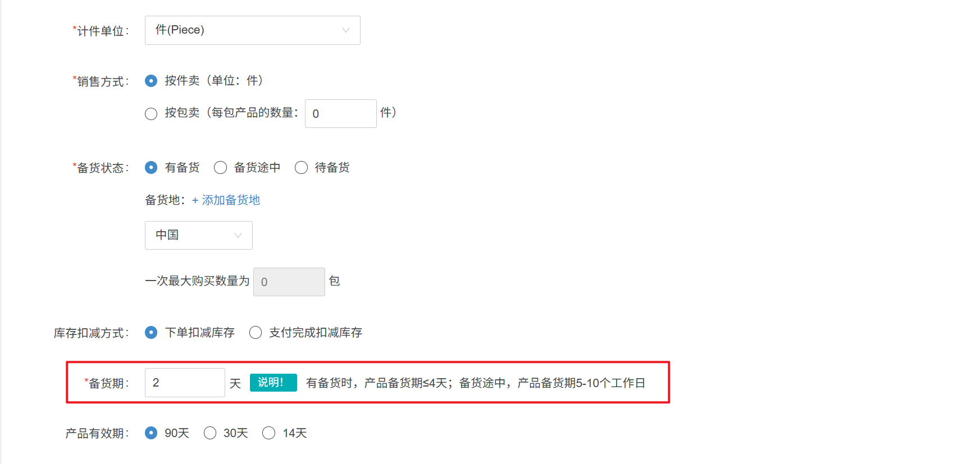This screenshot has height=464, width=980.
Task: Select 支付完成扣减库存 inventory deduction option
Action: [x=256, y=333]
